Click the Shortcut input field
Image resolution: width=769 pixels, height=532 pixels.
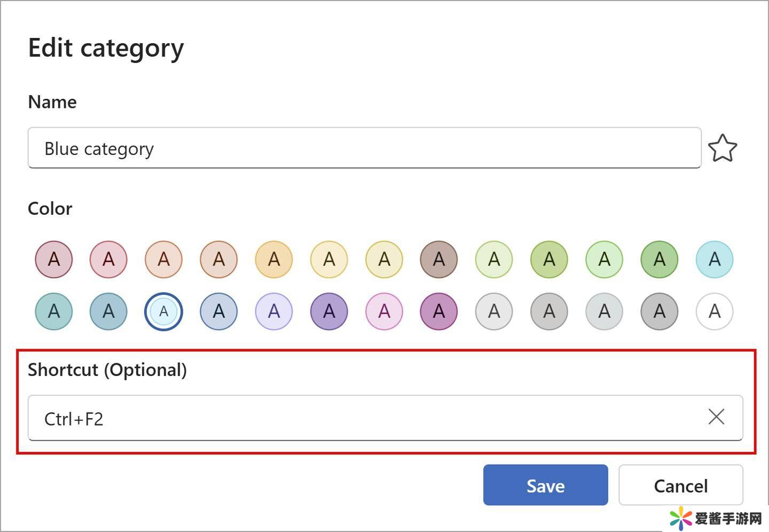pos(364,418)
